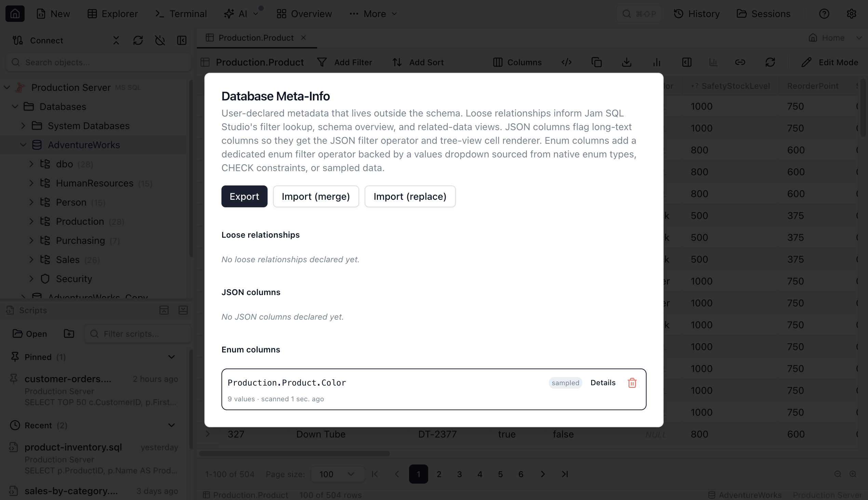
Task: Click the download export icon
Action: coord(627,62)
